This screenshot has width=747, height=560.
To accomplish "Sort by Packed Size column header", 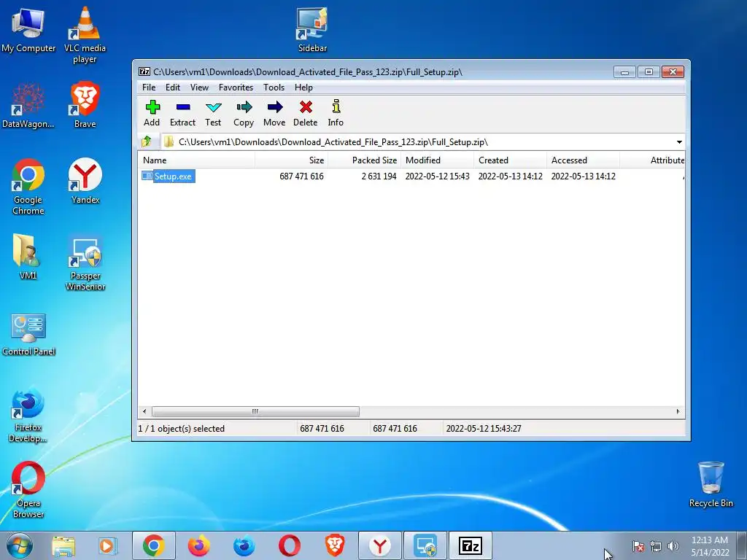I will (x=365, y=160).
